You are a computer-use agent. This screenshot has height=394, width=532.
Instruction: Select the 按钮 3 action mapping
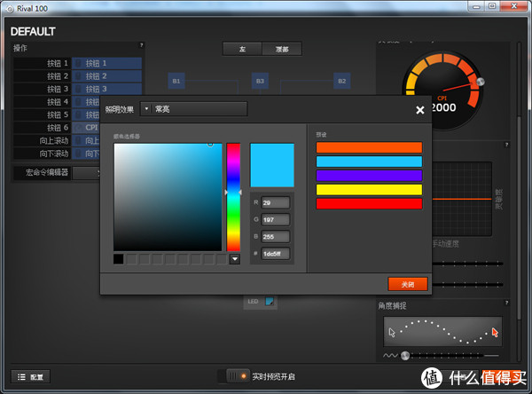[x=106, y=89]
